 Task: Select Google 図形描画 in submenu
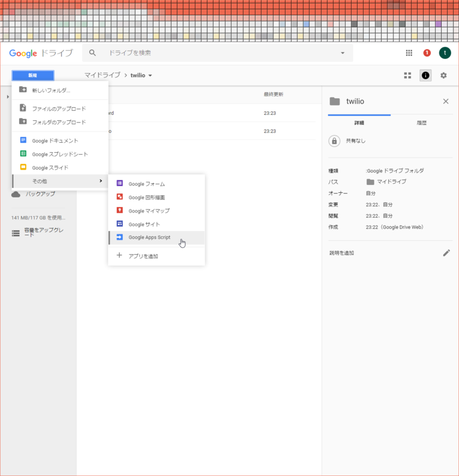pyautogui.click(x=157, y=198)
